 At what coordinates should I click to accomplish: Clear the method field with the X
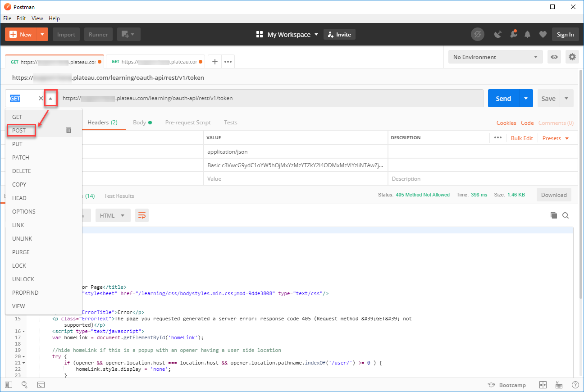(41, 98)
